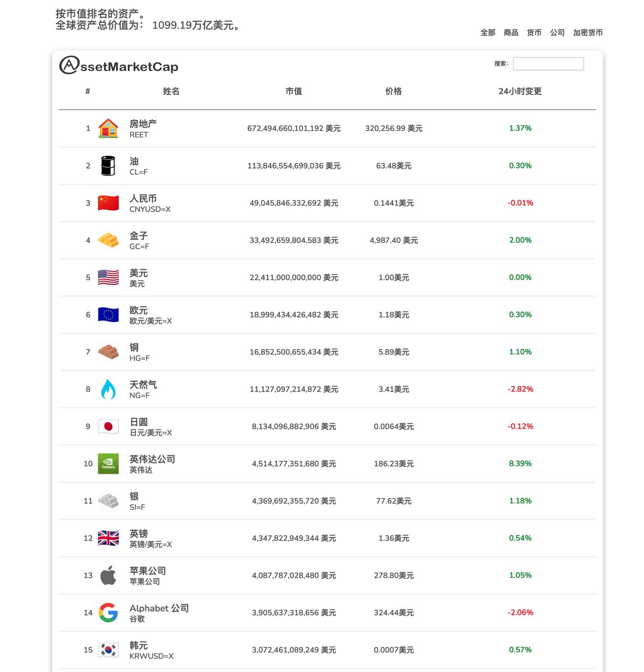This screenshot has height=672, width=644.
Task: Open the 金子 asset link
Action: click(x=138, y=235)
